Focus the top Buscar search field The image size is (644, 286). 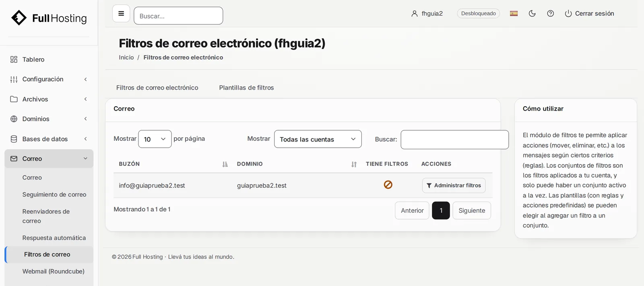[178, 16]
